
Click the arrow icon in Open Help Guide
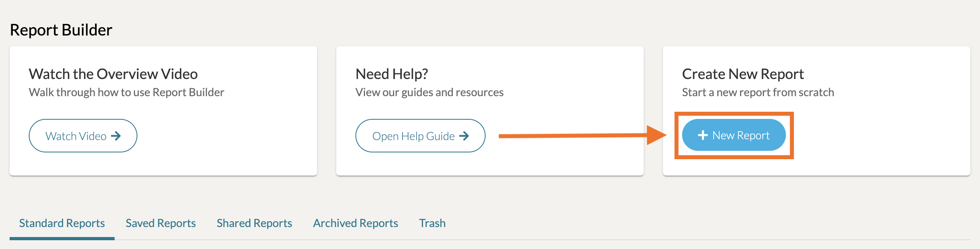pos(464,136)
